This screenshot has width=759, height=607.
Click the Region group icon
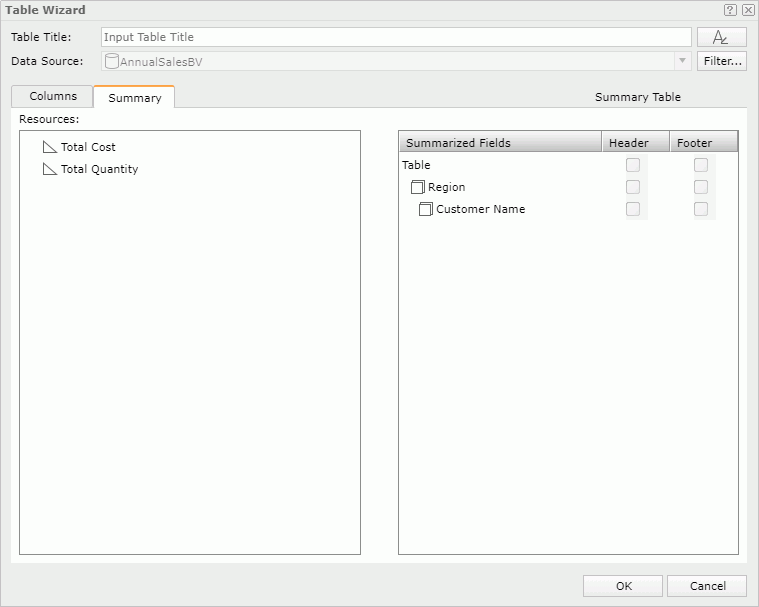pyautogui.click(x=417, y=187)
